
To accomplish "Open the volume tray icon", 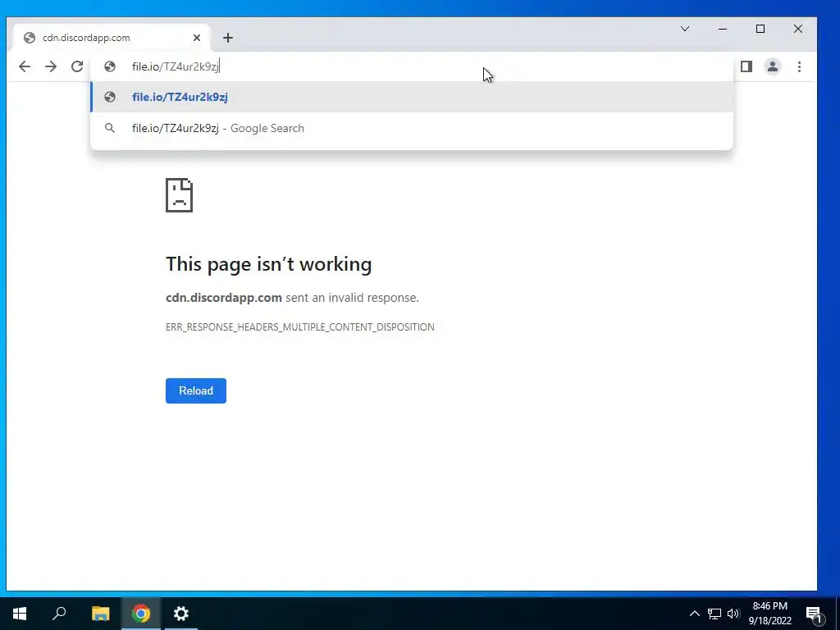I will (733, 614).
